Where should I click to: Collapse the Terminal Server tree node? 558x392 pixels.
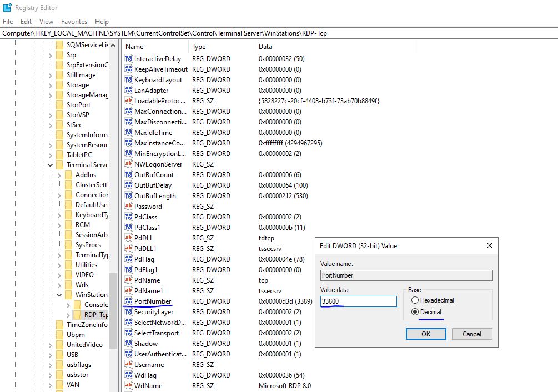coord(51,165)
